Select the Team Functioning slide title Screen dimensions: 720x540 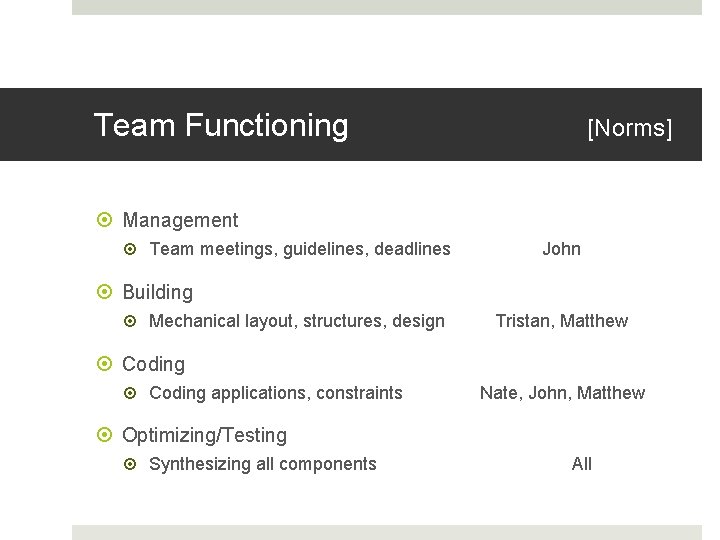(x=221, y=125)
